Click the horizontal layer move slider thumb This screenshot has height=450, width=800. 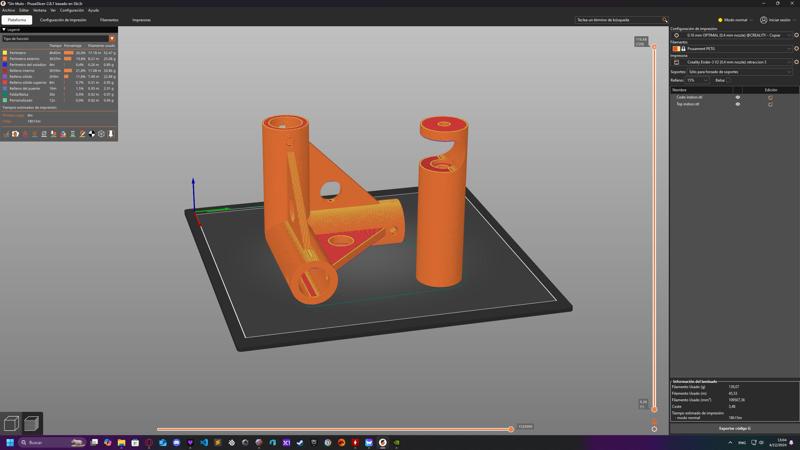point(511,429)
